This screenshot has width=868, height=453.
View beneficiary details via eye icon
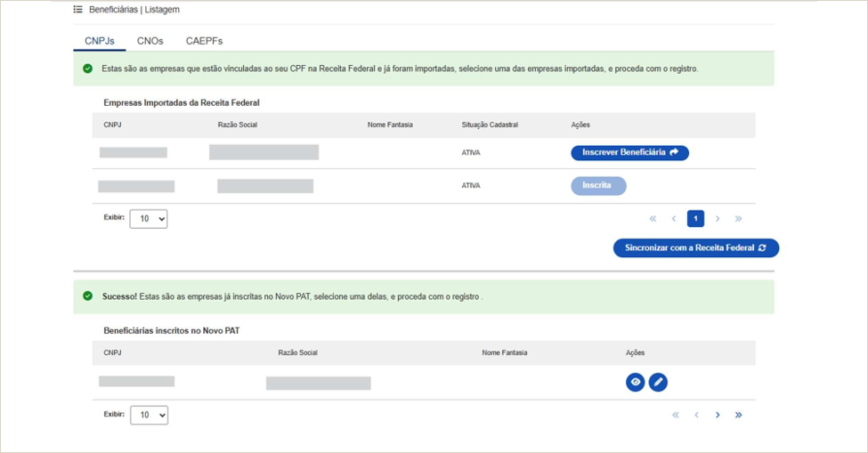[635, 382]
